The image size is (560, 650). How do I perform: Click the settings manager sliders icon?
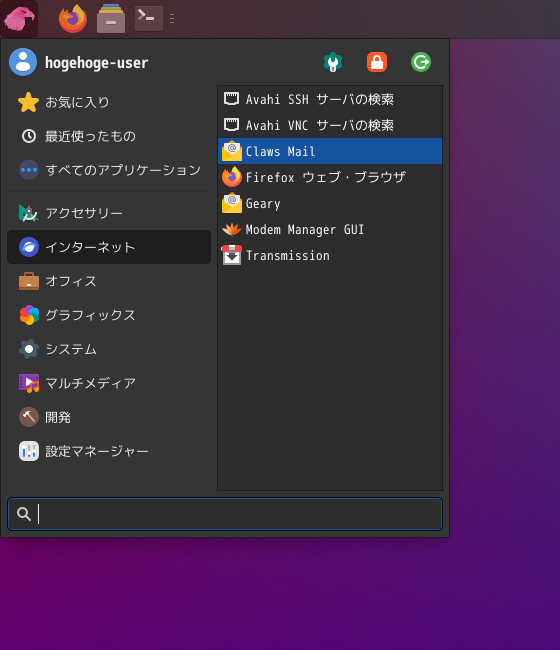pyautogui.click(x=29, y=451)
